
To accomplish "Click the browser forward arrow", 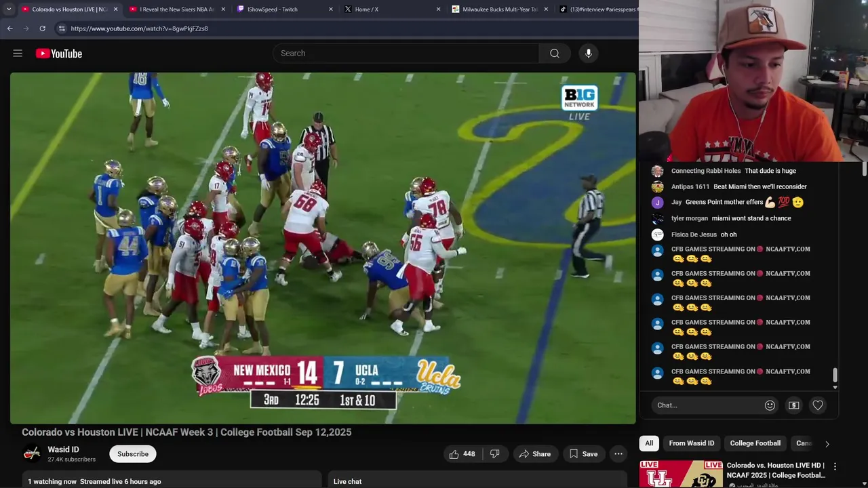I will pos(26,28).
